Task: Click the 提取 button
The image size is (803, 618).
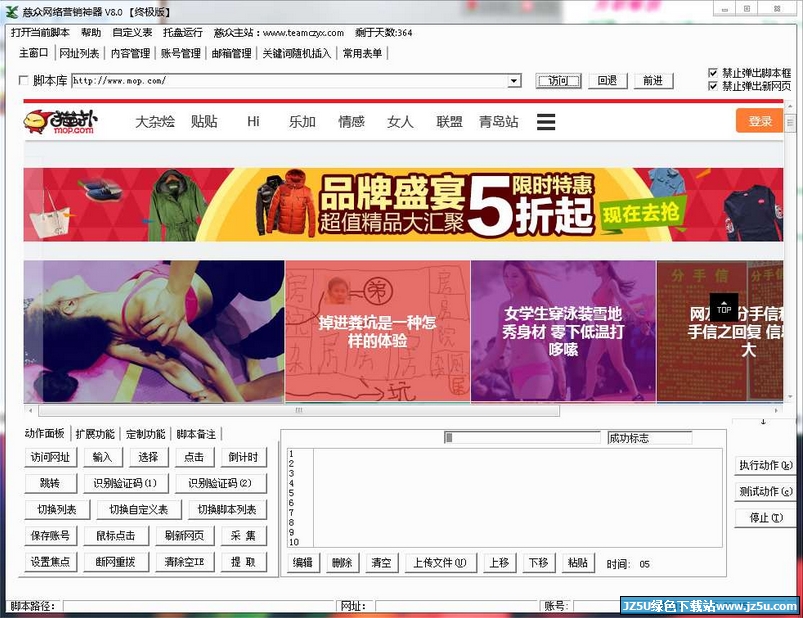Action: (x=243, y=562)
